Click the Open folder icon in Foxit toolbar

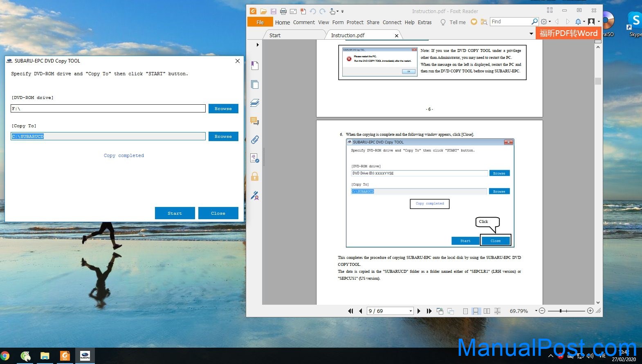tap(263, 11)
